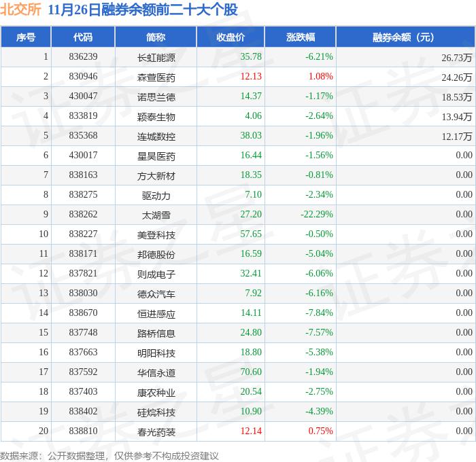Click the 数据来源 footer note
Image resolution: width=476 pixels, height=462 pixels.
click(x=109, y=456)
